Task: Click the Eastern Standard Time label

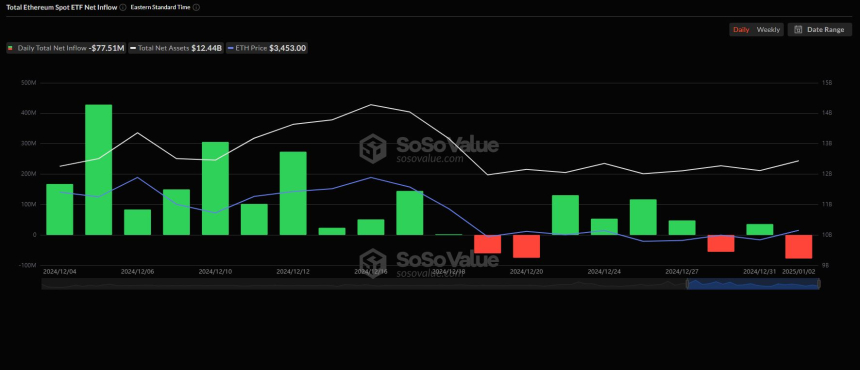Action: 161,8
